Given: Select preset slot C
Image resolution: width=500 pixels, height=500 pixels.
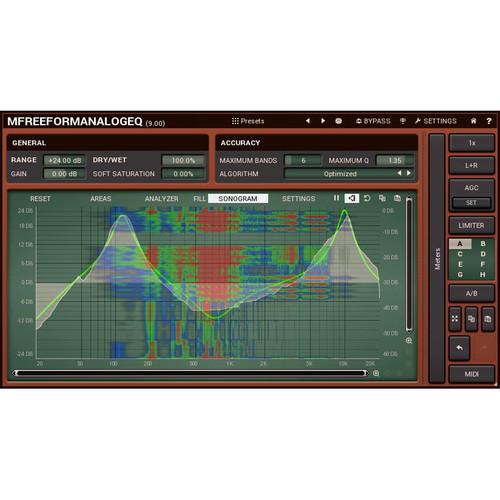Looking at the screenshot, I should pos(460,254).
